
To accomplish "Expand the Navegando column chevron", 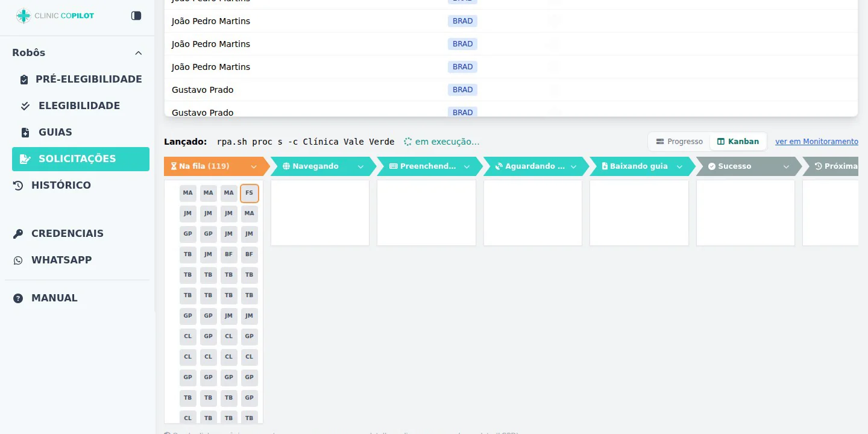I will tap(360, 167).
